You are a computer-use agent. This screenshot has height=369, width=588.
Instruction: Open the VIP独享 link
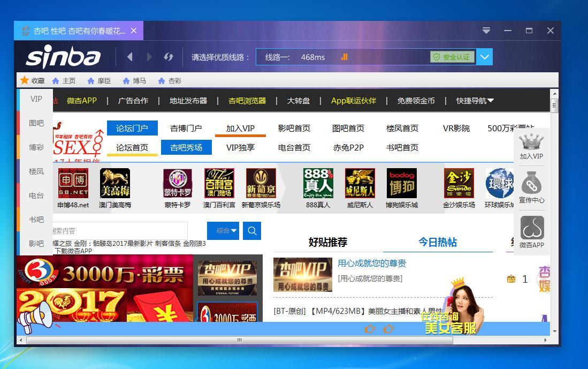240,147
